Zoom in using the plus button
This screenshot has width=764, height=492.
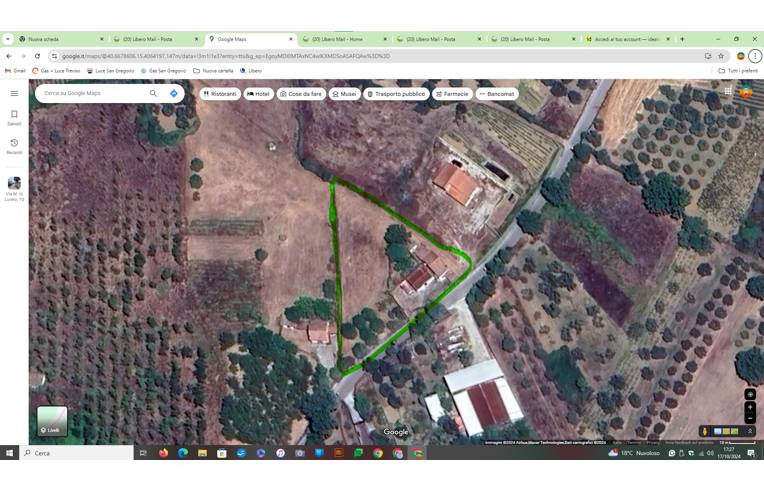coord(750,408)
